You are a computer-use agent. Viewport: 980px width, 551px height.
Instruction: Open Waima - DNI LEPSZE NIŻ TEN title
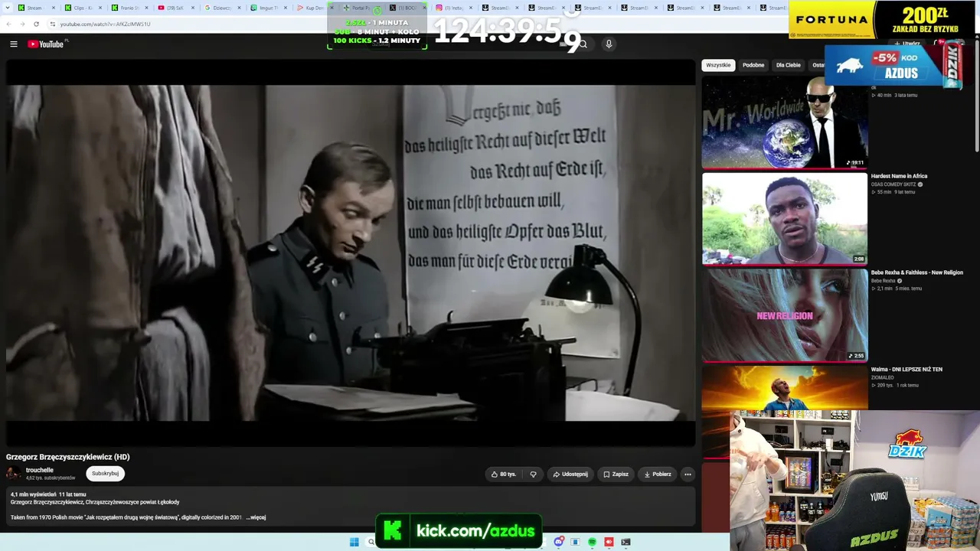tap(906, 370)
